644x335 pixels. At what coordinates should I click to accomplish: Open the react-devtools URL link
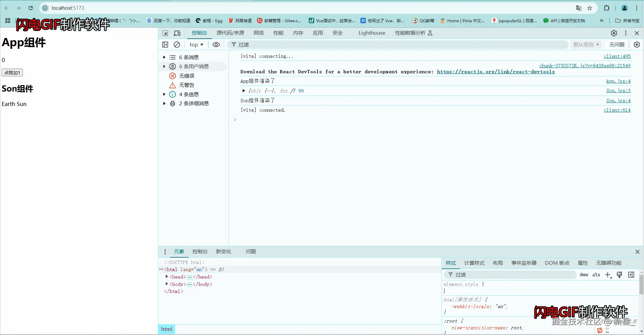[x=496, y=72]
